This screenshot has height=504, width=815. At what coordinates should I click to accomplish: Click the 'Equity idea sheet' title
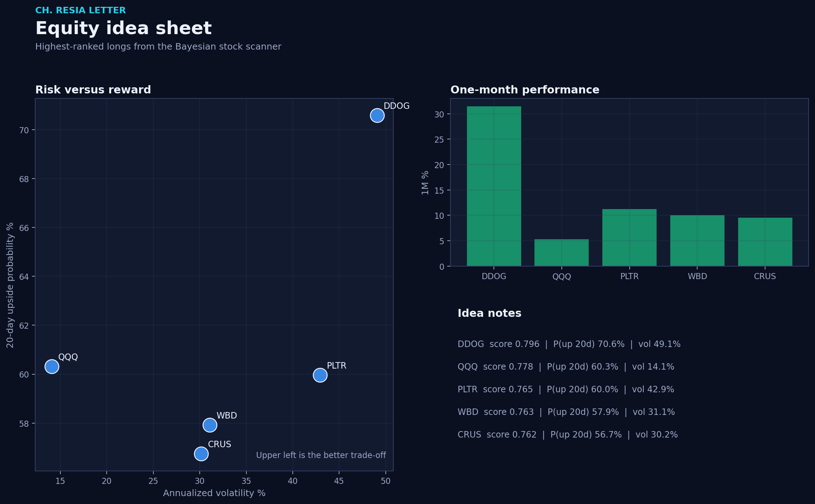[124, 28]
